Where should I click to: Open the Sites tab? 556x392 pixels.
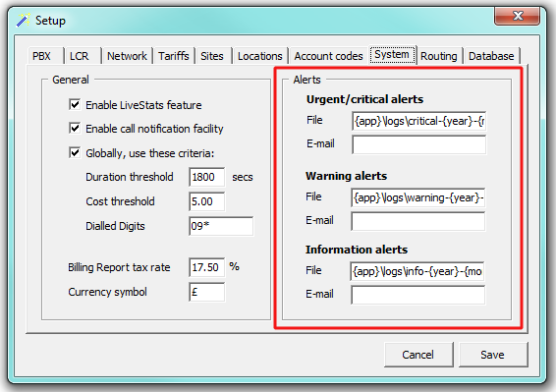pyautogui.click(x=213, y=56)
